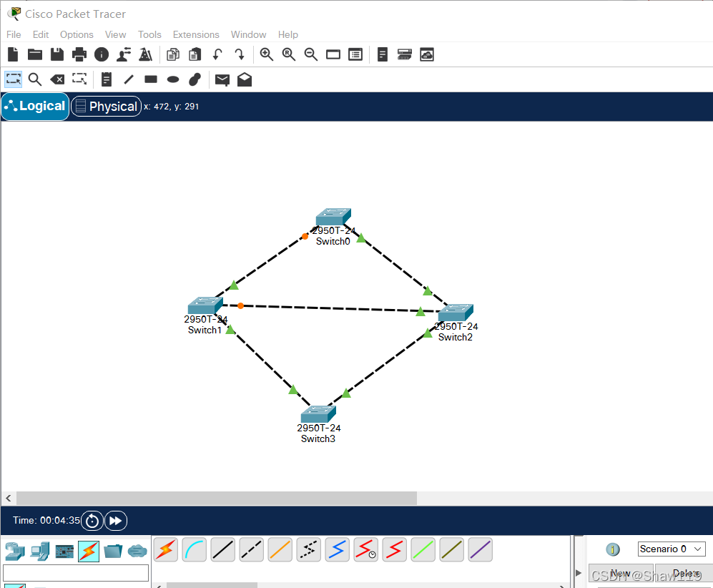Launch the Activity Wizard icon
The image size is (713, 588).
[145, 54]
